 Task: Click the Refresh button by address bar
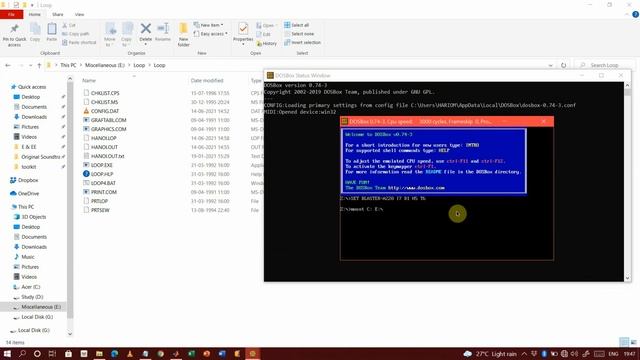(x=563, y=65)
